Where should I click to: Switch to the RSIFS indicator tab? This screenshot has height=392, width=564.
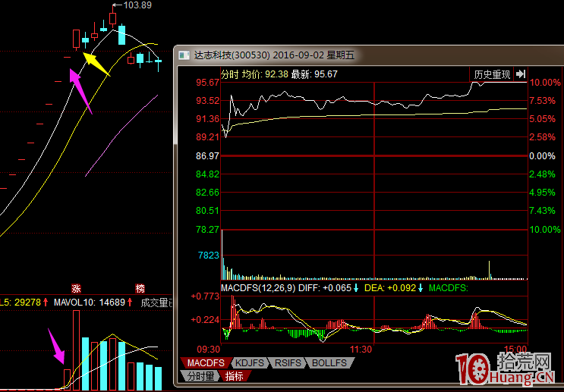(288, 363)
